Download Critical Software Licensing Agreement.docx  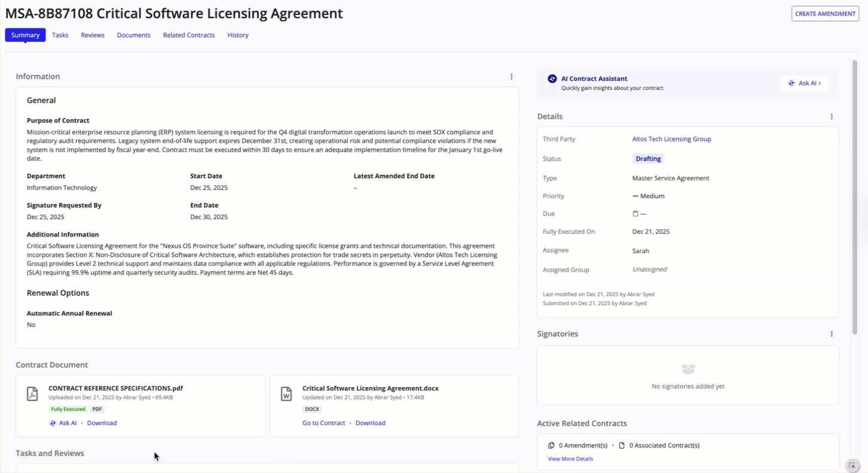tap(370, 423)
